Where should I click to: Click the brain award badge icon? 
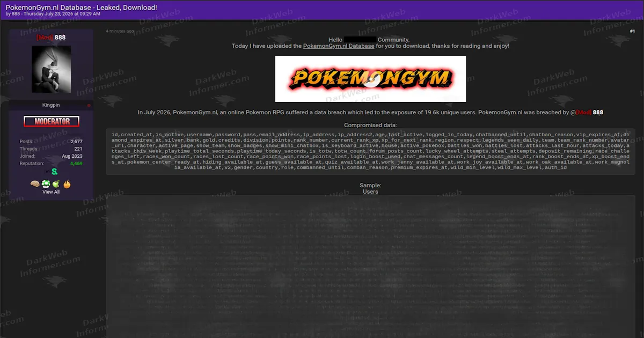coord(35,184)
